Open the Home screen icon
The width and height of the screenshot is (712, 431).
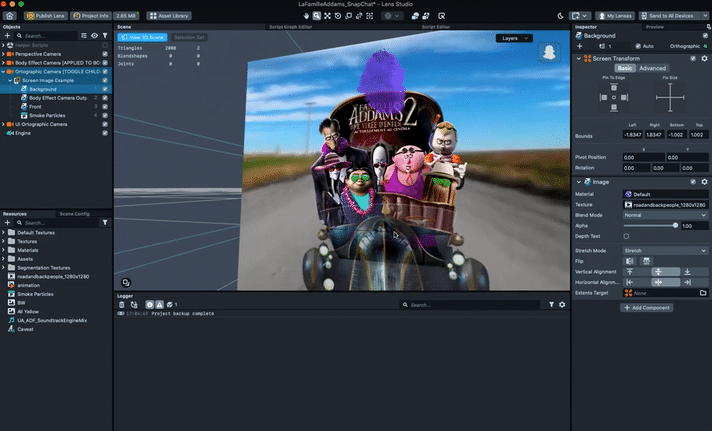point(10,16)
